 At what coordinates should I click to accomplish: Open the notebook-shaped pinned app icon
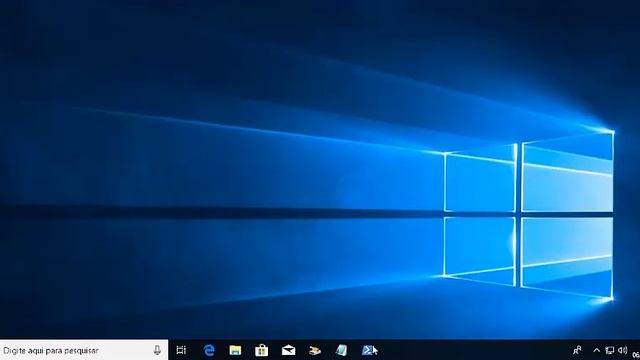[341, 350]
